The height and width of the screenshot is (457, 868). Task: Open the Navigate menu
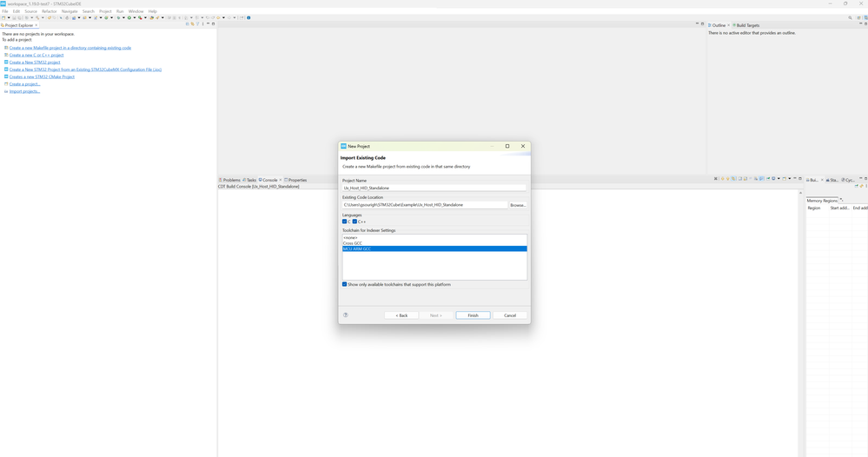click(x=70, y=11)
